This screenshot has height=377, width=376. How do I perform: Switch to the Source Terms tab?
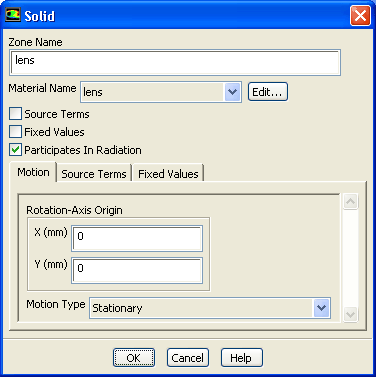[x=94, y=174]
